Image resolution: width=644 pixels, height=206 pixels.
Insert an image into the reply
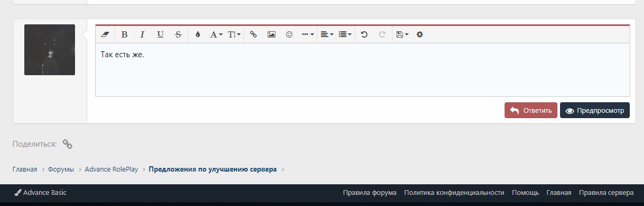click(x=271, y=34)
